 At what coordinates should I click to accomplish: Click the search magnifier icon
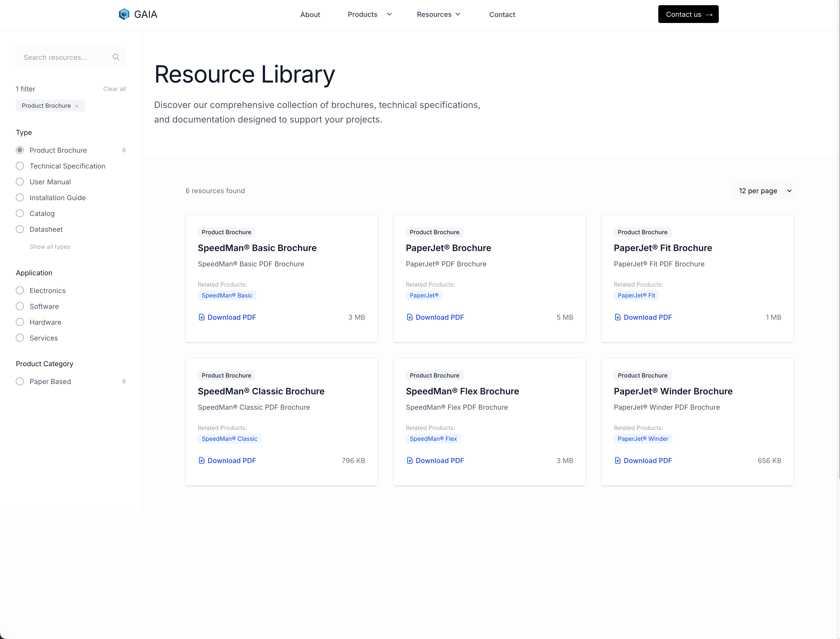(116, 57)
